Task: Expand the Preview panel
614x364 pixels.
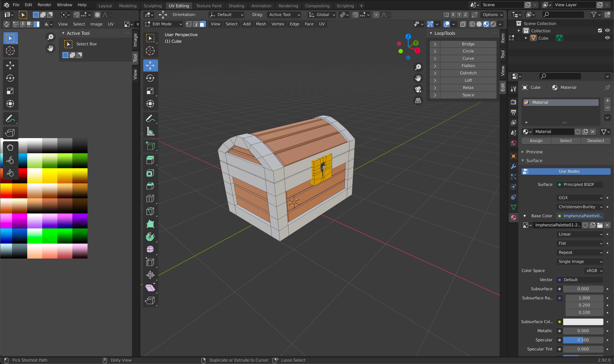Action: tap(534, 152)
